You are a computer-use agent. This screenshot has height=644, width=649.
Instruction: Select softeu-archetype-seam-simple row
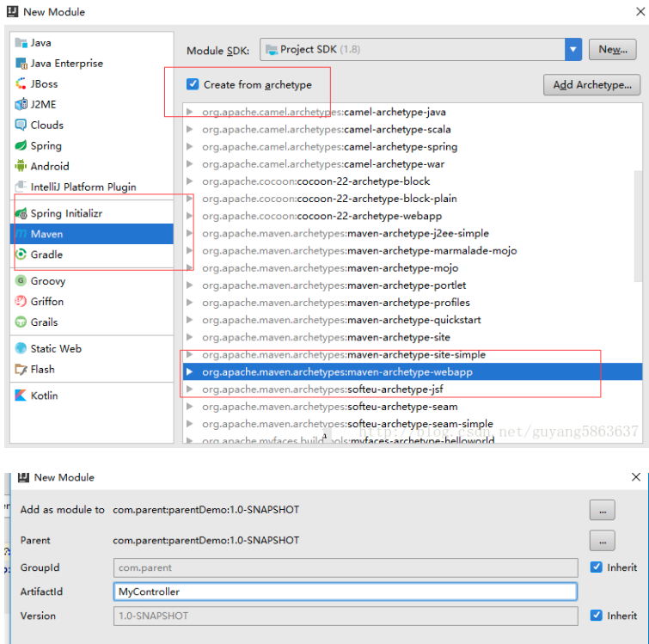tap(413, 424)
